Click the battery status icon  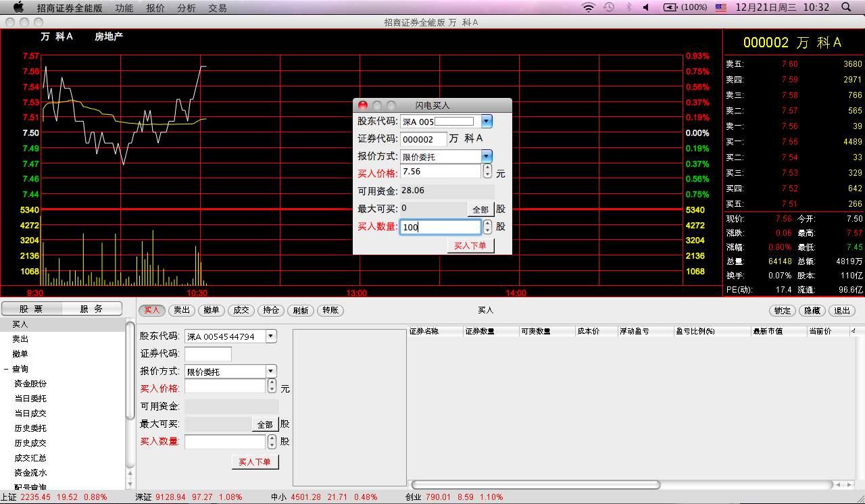[x=670, y=7]
